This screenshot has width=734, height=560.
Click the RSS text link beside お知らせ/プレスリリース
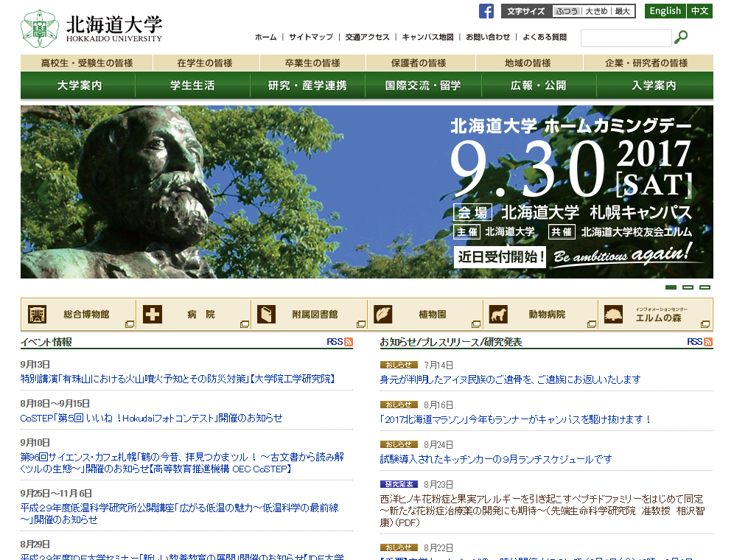[x=695, y=342]
